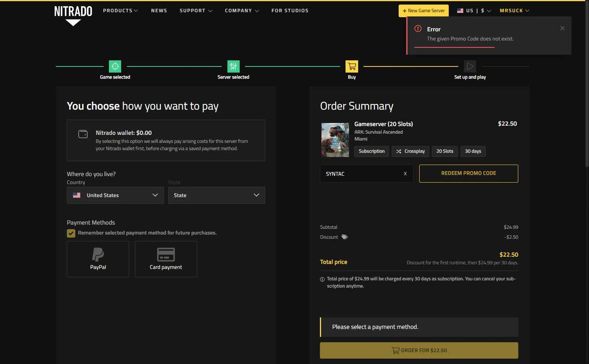Click the US flag in country dropdown

pos(77,195)
